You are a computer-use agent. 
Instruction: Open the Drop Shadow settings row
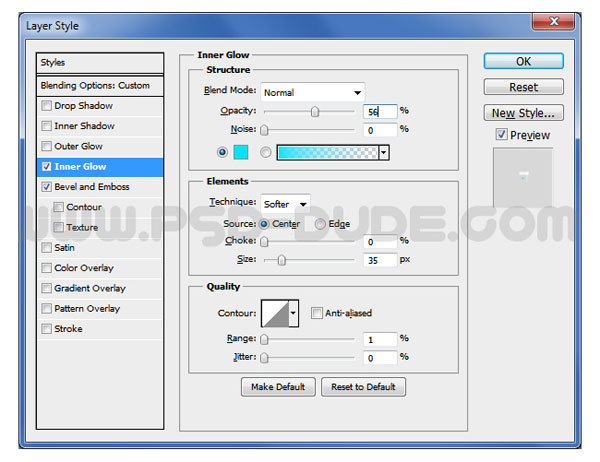(100, 106)
